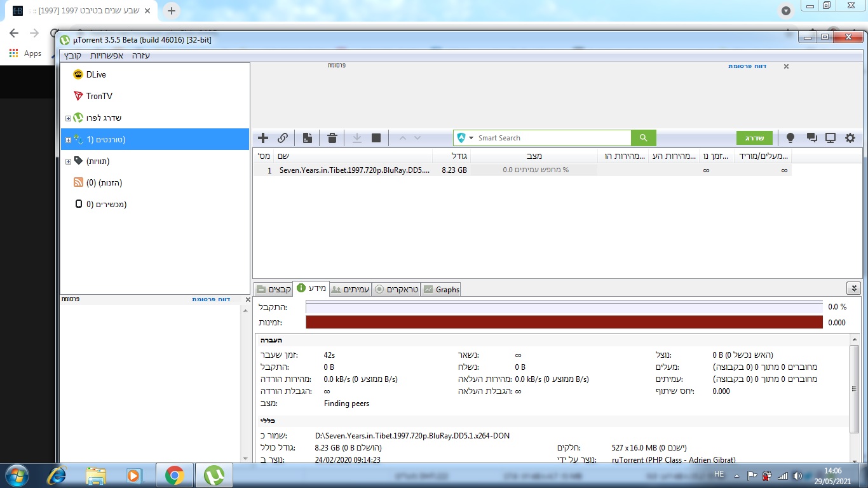Open the search provider dropdown arrow
The width and height of the screenshot is (868, 488).
coord(471,138)
